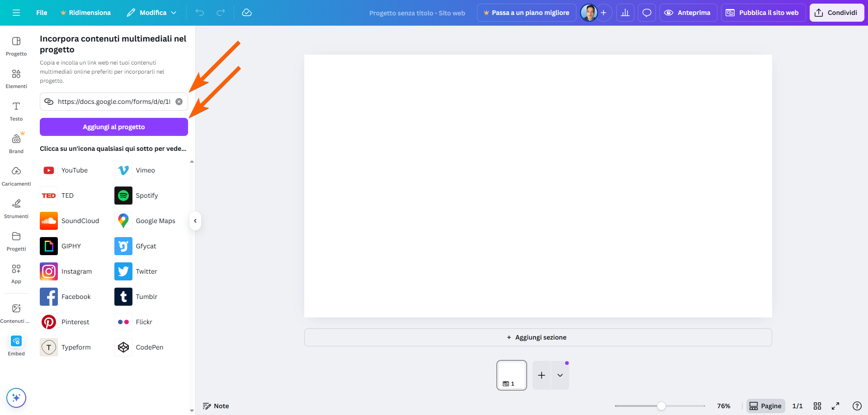Click 'Passa a un piano migliore' button
Image resolution: width=868 pixels, height=415 pixels.
(526, 13)
